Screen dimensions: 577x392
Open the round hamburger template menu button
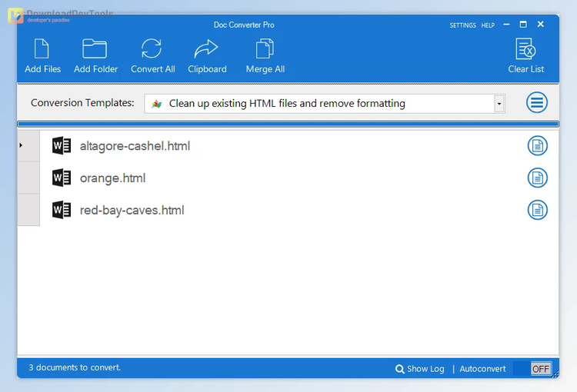[x=537, y=102]
